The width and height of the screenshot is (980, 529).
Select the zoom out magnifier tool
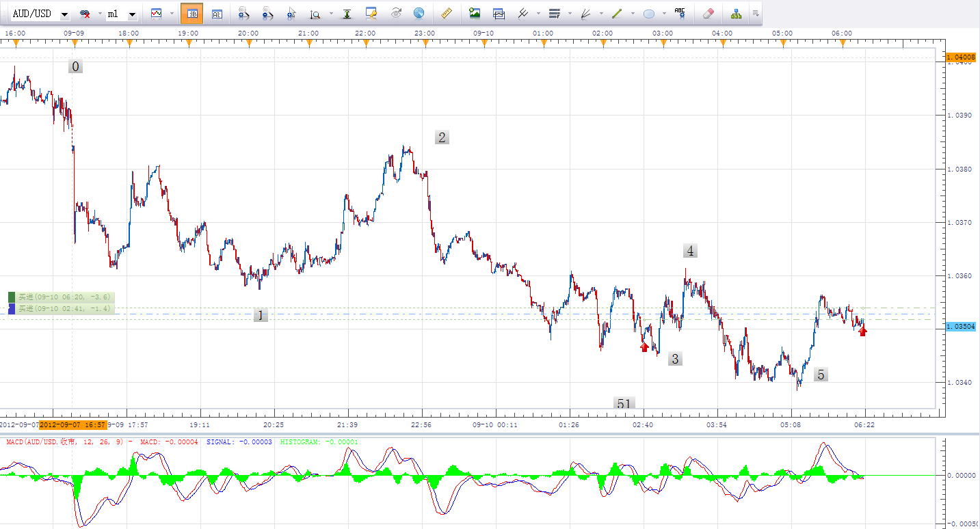pos(267,14)
